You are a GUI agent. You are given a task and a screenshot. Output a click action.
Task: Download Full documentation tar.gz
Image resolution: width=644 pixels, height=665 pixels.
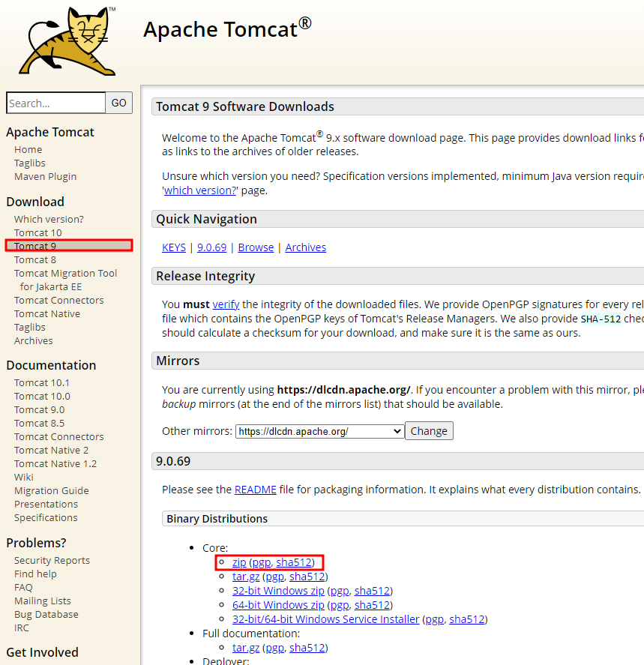[x=246, y=648]
